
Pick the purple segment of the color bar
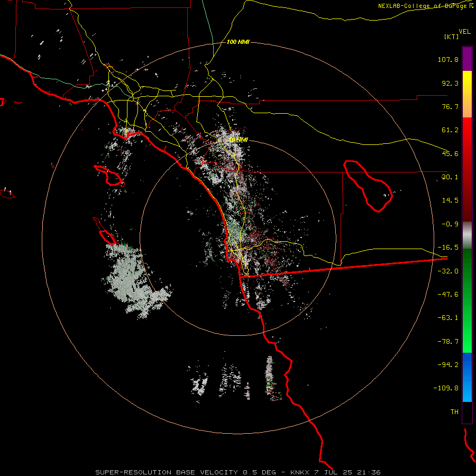coord(467,59)
